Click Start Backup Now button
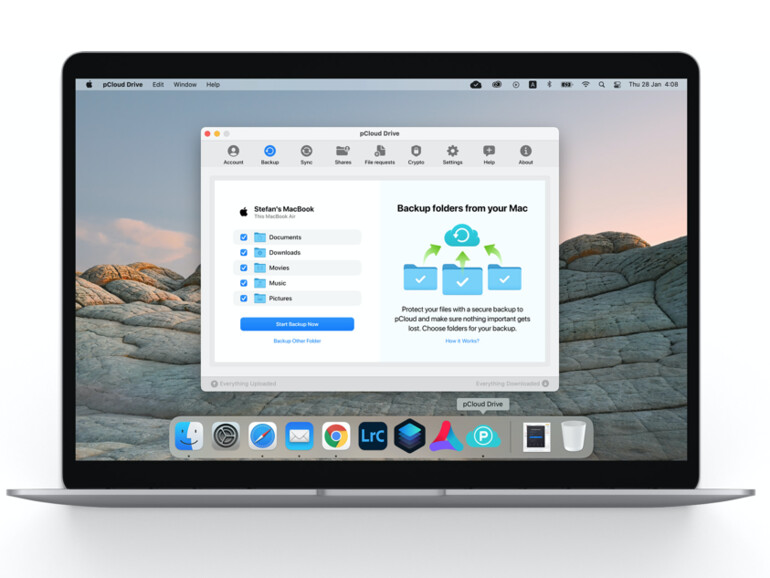 tap(297, 324)
